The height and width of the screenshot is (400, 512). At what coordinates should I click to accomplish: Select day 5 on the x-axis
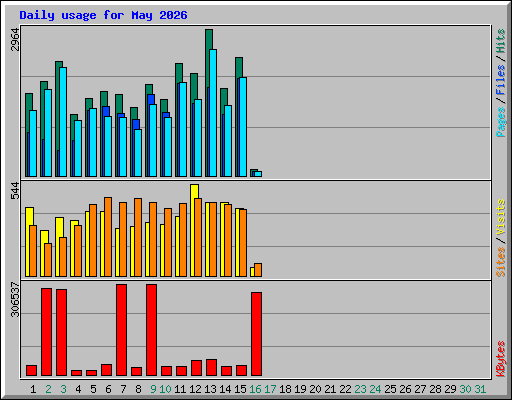point(93,389)
